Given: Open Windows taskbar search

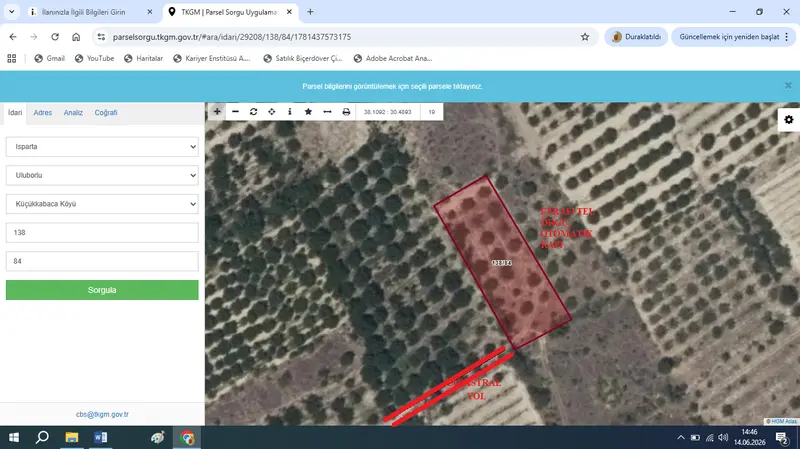Looking at the screenshot, I should (42, 437).
